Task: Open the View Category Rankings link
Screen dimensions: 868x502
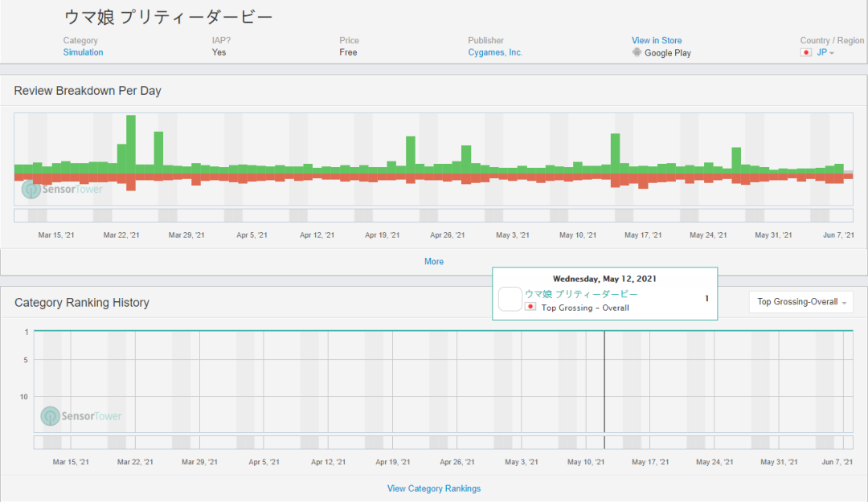Action: (434, 488)
